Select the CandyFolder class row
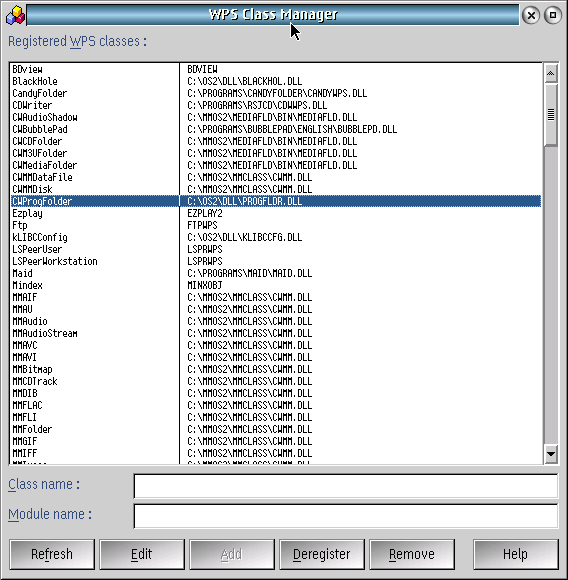Image resolution: width=568 pixels, height=580 pixels. pyautogui.click(x=275, y=93)
